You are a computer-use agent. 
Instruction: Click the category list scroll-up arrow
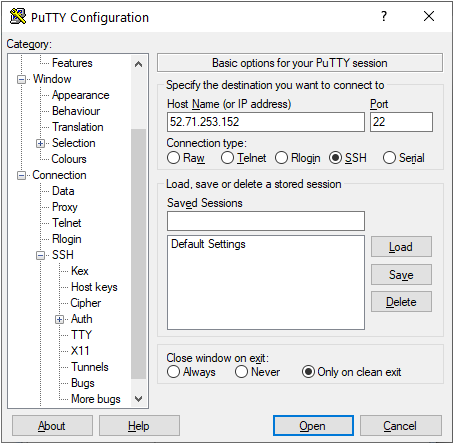(138, 64)
